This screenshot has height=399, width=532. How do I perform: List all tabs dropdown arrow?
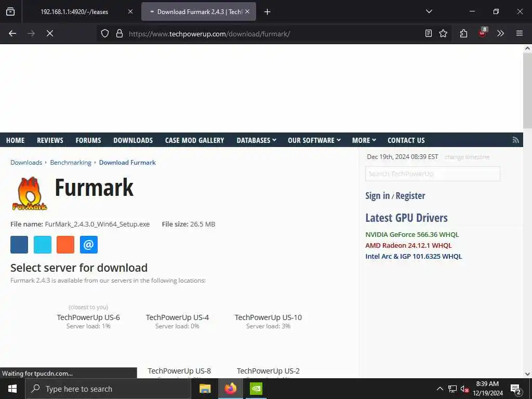click(x=429, y=11)
